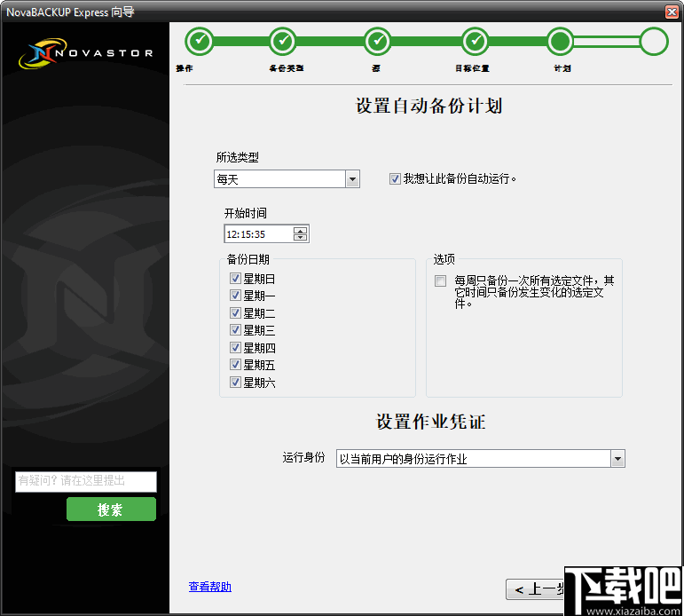Click the final empty step circle

coord(654,41)
